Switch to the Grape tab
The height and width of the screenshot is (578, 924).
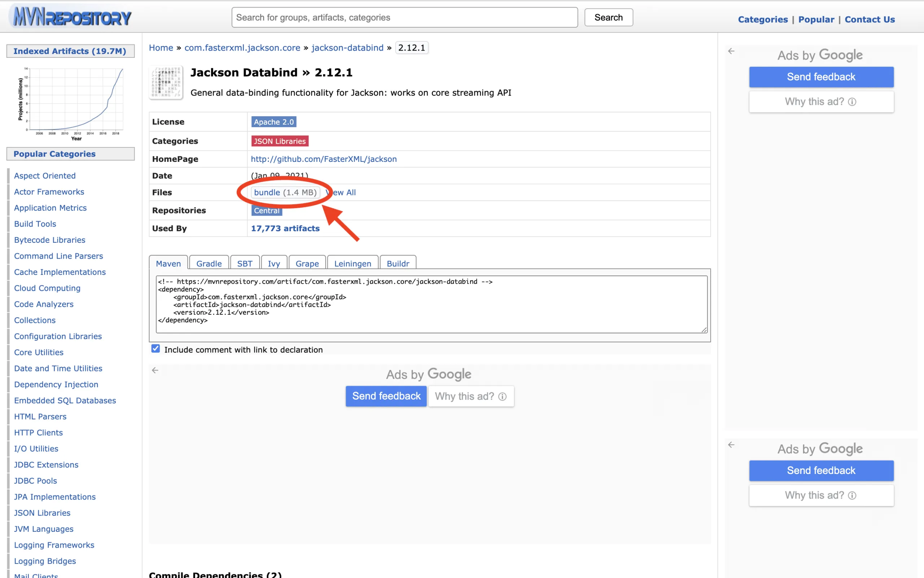coord(307,263)
